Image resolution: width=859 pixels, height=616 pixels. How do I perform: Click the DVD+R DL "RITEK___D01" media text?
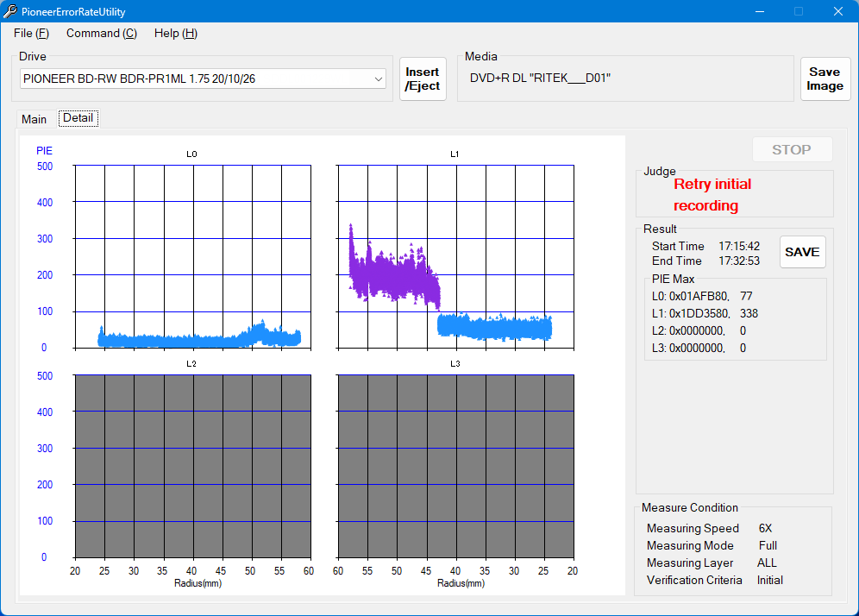click(x=540, y=78)
